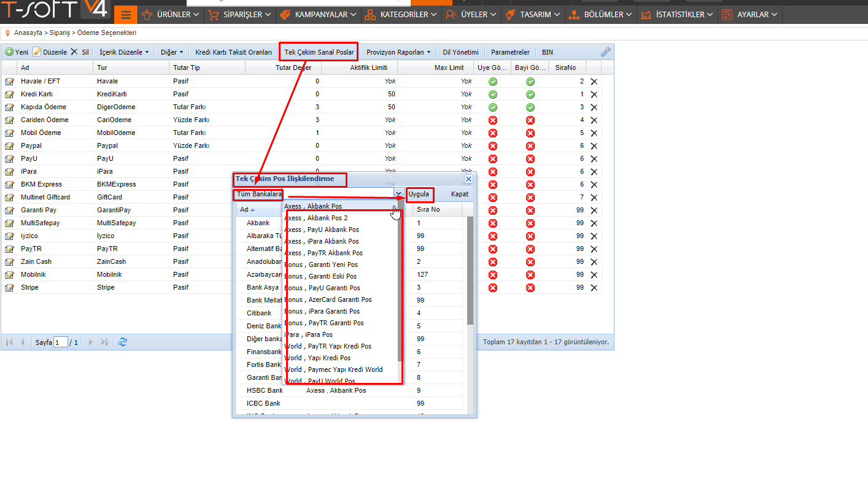Click edit icon for Kapıda Ödeme row
This screenshot has height=502, width=868.
tap(9, 107)
